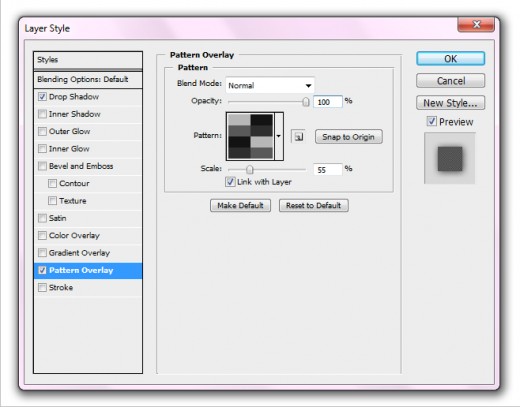The width and height of the screenshot is (520, 407).
Task: Enable the Inner Shadow checkbox
Action: click(42, 114)
